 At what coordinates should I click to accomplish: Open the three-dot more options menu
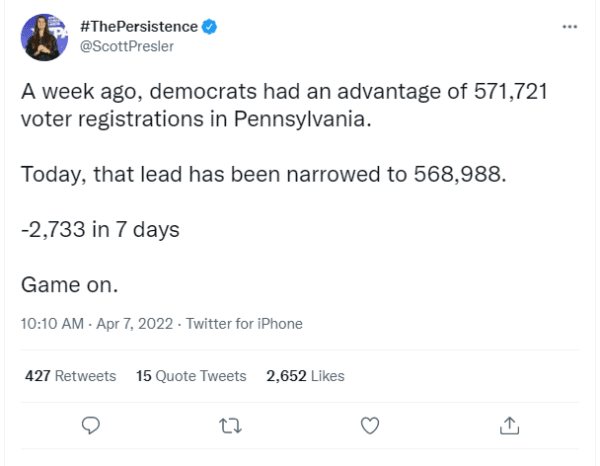pos(570,26)
